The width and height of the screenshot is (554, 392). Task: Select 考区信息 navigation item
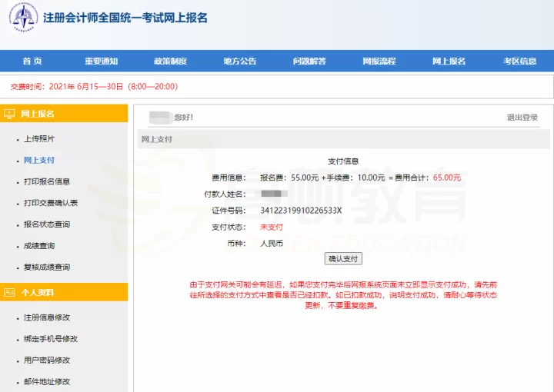519,61
